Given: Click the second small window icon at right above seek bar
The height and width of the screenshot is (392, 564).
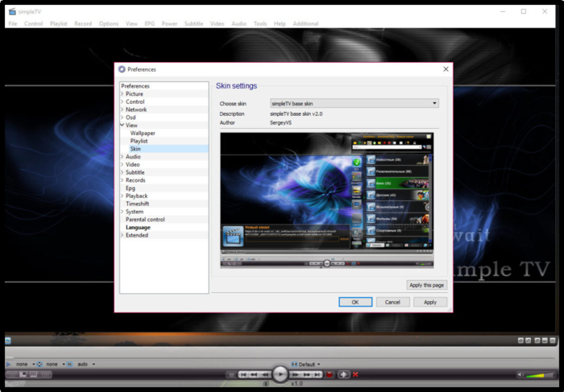Looking at the screenshot, I should [528, 340].
